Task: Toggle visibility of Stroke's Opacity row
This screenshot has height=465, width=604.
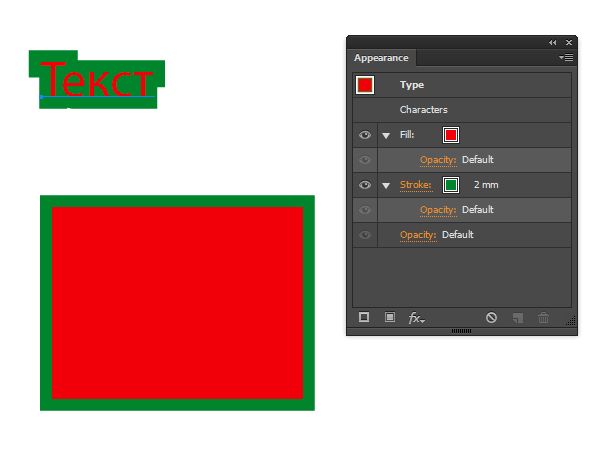Action: pos(365,210)
